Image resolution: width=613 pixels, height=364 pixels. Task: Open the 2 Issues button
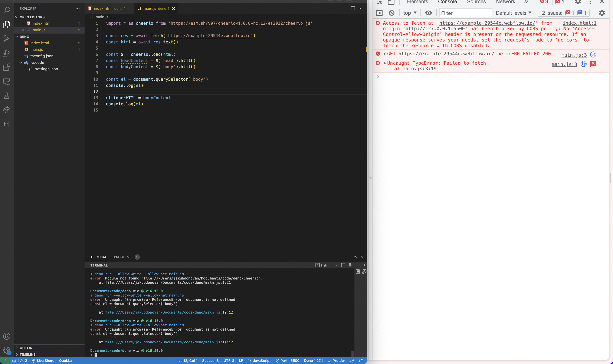tap(564, 13)
